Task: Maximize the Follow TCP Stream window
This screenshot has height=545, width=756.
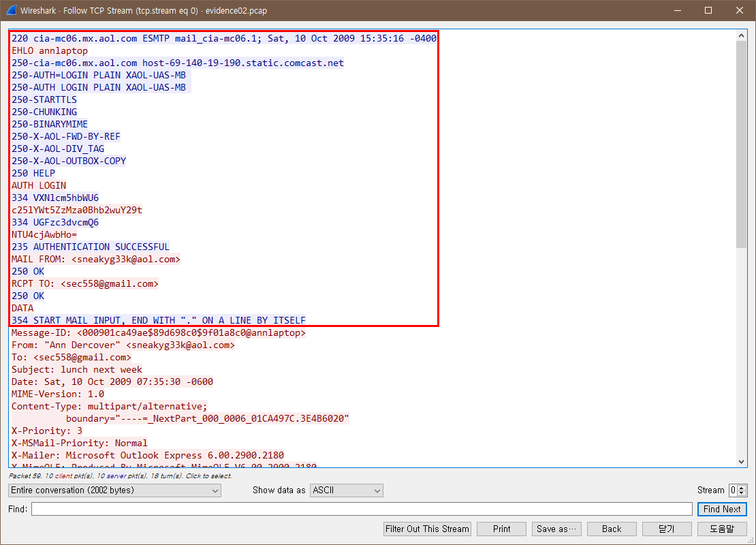Action: [x=708, y=10]
